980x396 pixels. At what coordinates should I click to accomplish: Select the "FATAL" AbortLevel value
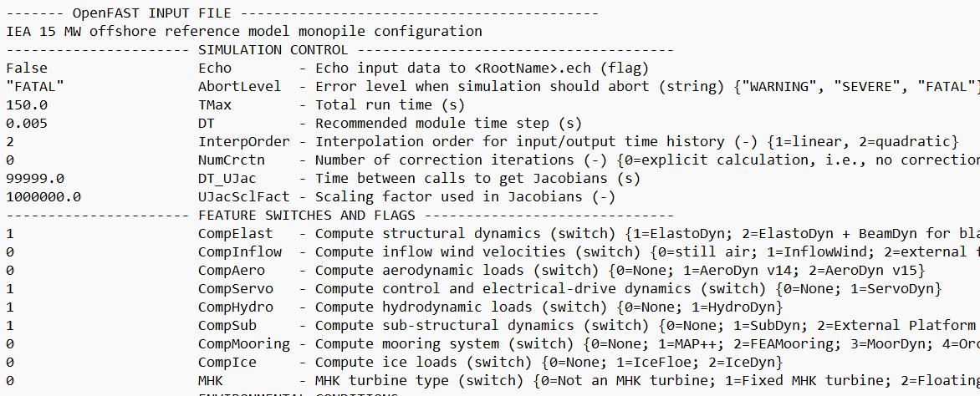[x=35, y=86]
